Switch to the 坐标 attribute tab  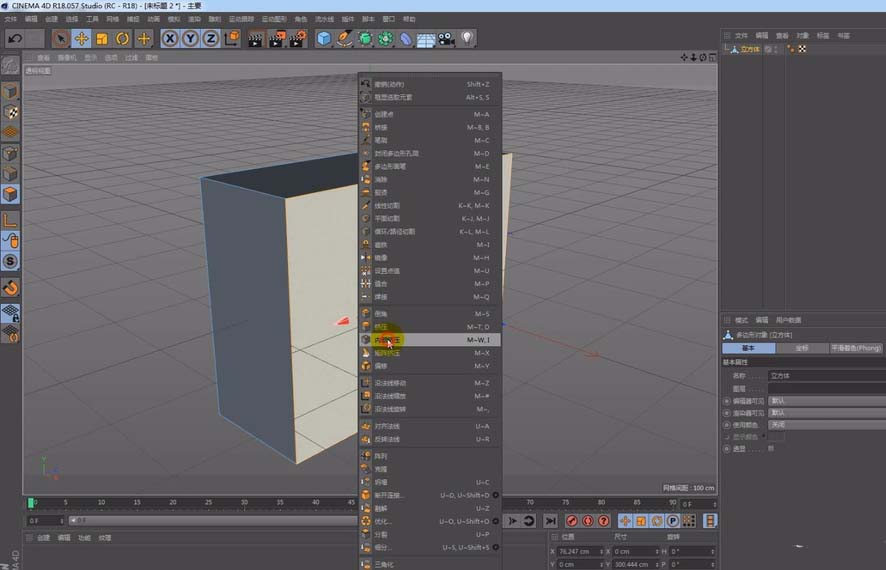tap(802, 348)
